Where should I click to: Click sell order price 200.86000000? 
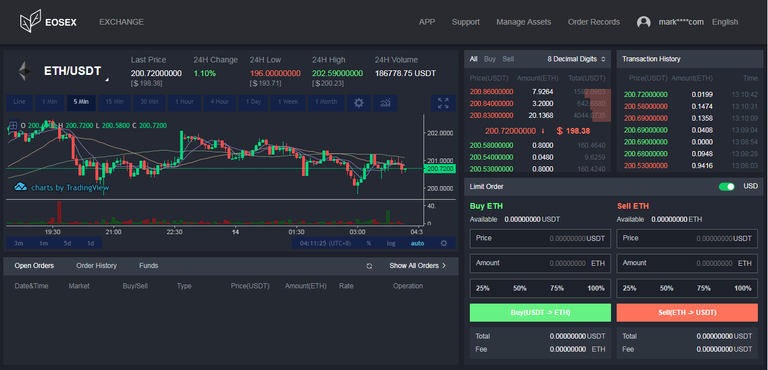(491, 92)
